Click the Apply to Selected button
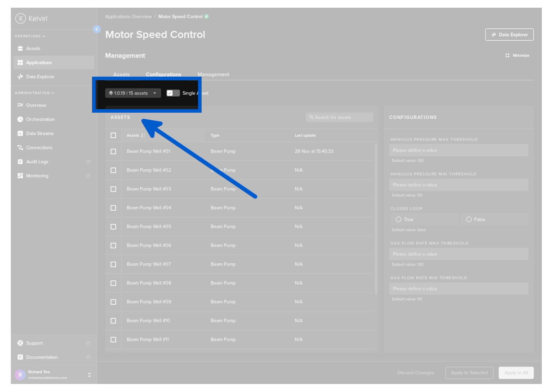The width and height of the screenshot is (553, 392). click(x=469, y=373)
